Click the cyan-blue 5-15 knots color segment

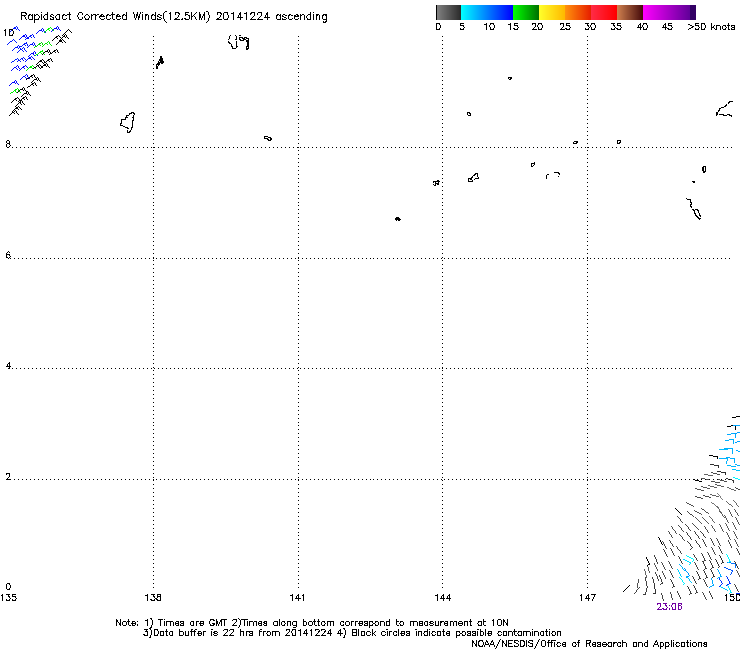pyautogui.click(x=487, y=12)
